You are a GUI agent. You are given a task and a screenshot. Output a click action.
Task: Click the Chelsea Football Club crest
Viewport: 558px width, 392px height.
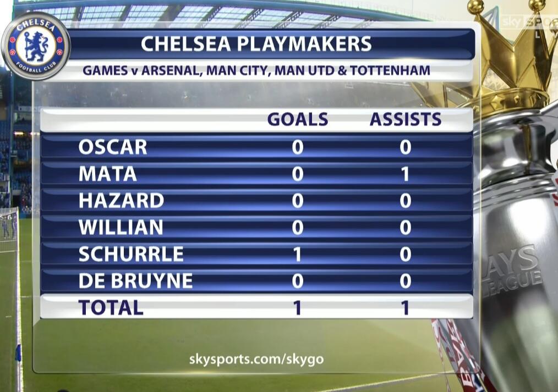(x=36, y=46)
